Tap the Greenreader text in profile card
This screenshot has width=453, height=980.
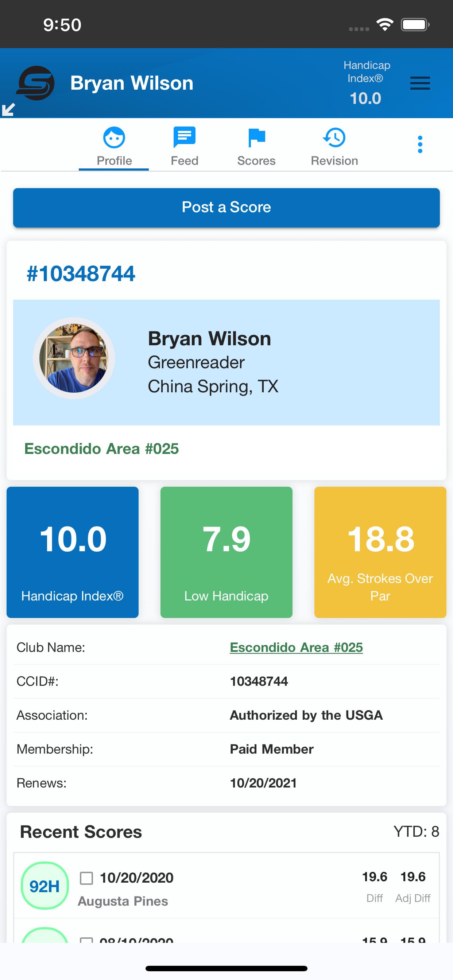(196, 362)
